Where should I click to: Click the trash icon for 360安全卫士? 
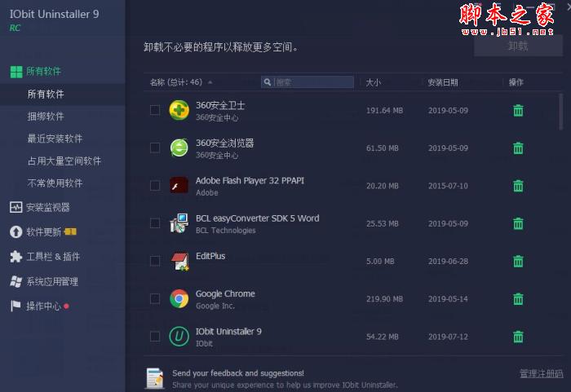[x=518, y=110]
